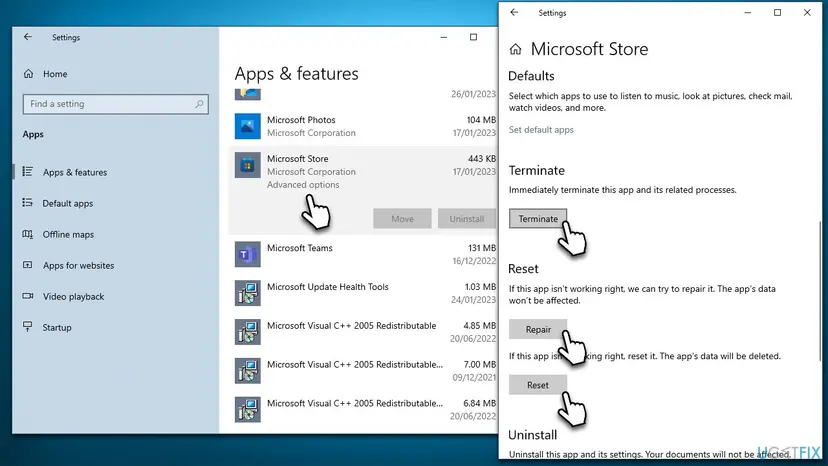Minimize the Microsoft Store Settings window
This screenshot has width=828, height=466.
click(748, 13)
